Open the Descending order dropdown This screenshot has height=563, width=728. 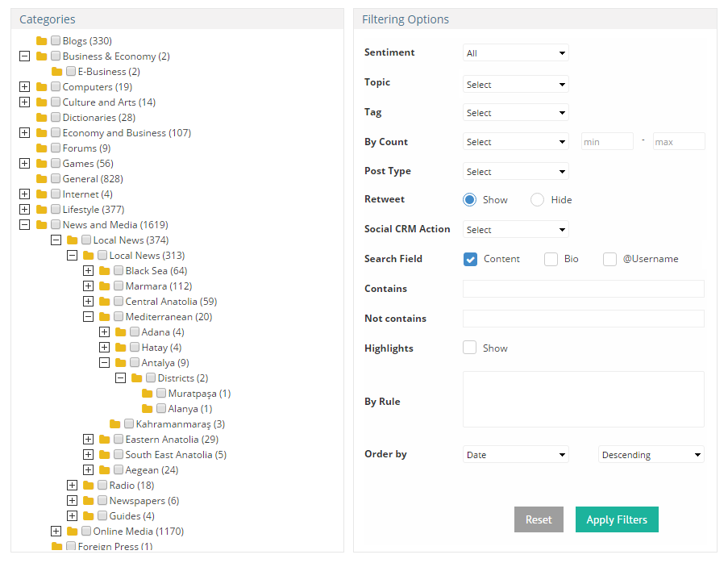651,455
